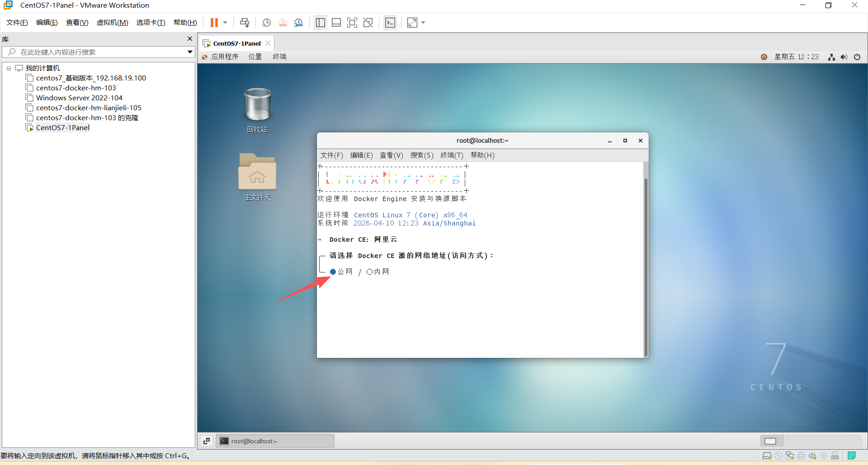868x465 pixels.
Task: Open the 终端 app menu in top panel
Action: [x=279, y=56]
